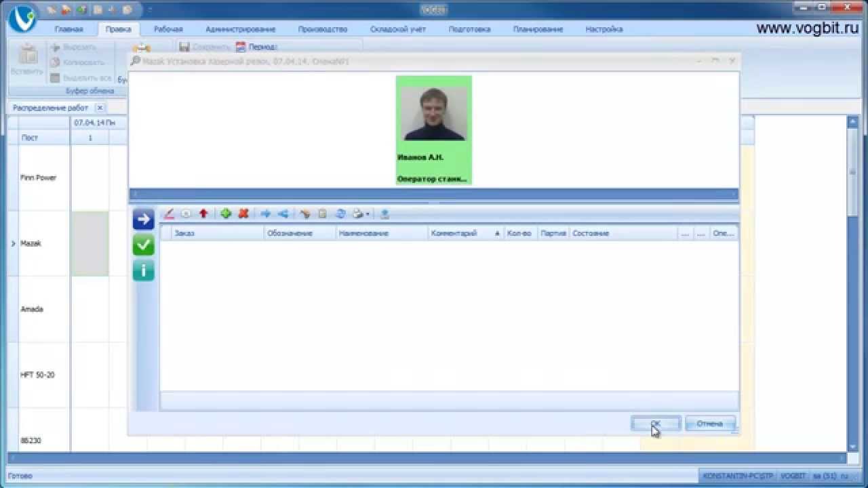Open the printer dropdown arrow
This screenshot has height=488, width=868.
click(368, 214)
